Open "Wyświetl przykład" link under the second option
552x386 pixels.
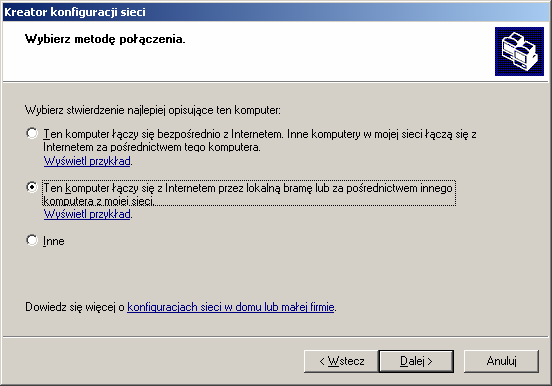(87, 214)
